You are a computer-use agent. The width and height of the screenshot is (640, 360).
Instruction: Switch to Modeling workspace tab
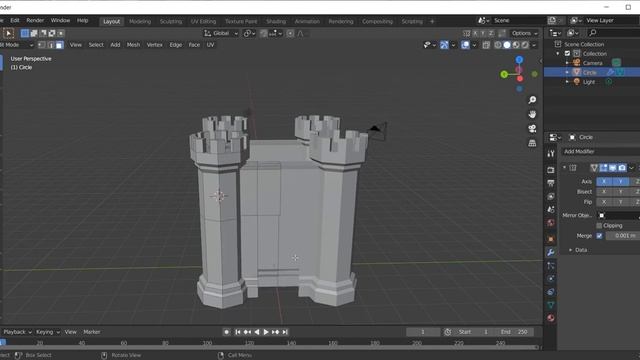[x=140, y=21]
